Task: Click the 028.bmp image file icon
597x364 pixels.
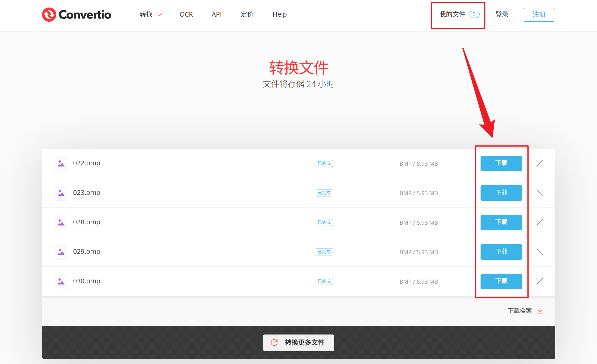Action: pos(61,222)
